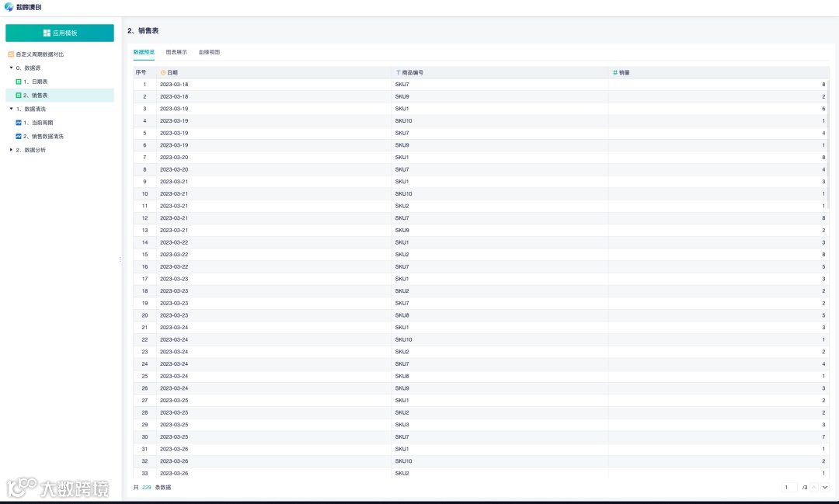This screenshot has width=839, height=504.
Task: Click the page number input field
Action: 790,488
